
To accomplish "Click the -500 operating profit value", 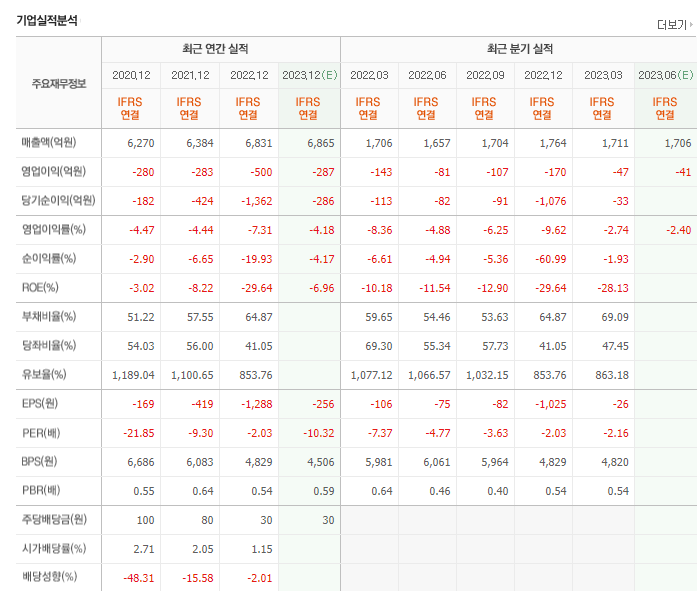I will [261, 172].
